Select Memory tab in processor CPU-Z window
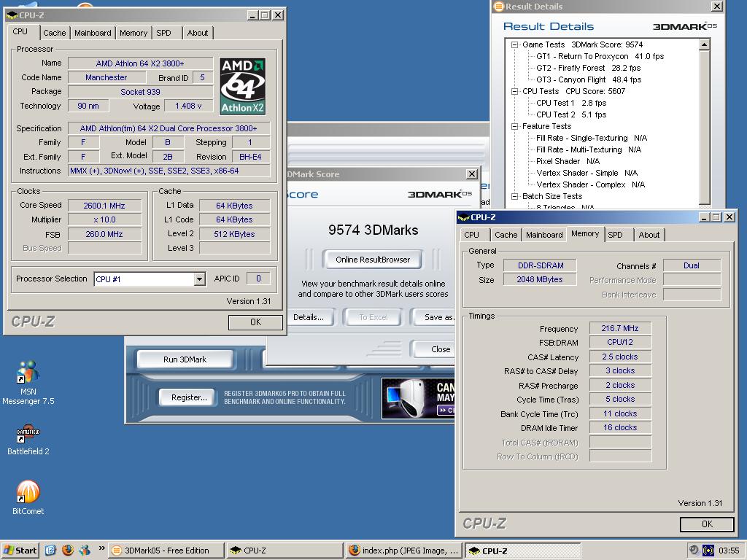The width and height of the screenshot is (747, 560). (133, 33)
